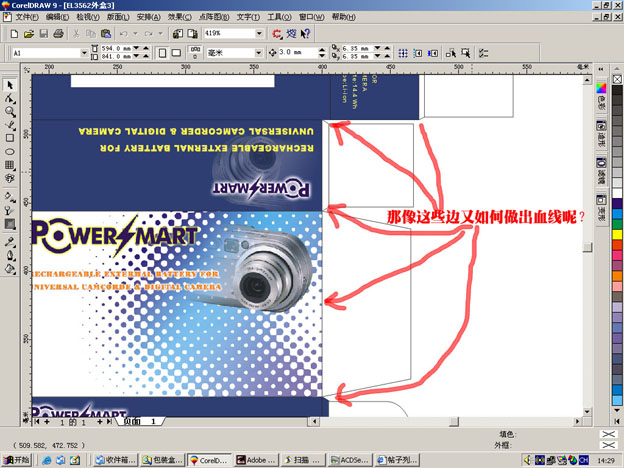Image resolution: width=624 pixels, height=468 pixels.
Task: Set page to portrait orientation
Action: pos(162,53)
